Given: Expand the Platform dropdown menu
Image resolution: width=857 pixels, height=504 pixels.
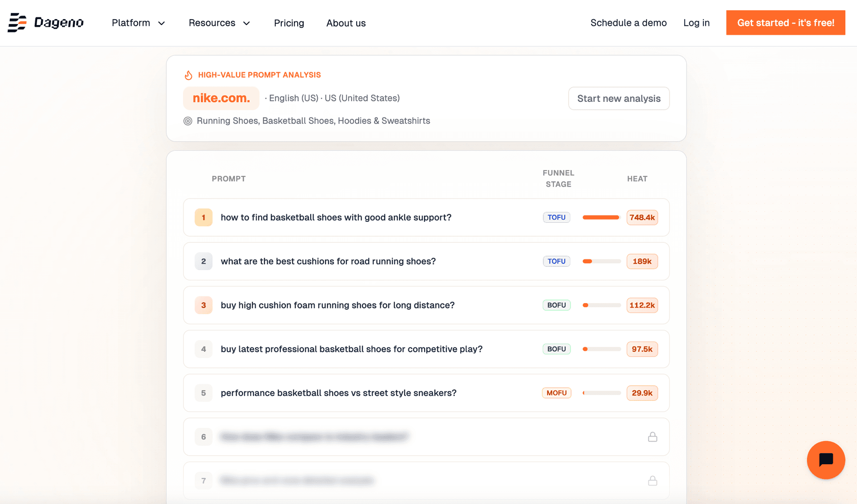Looking at the screenshot, I should click(138, 23).
